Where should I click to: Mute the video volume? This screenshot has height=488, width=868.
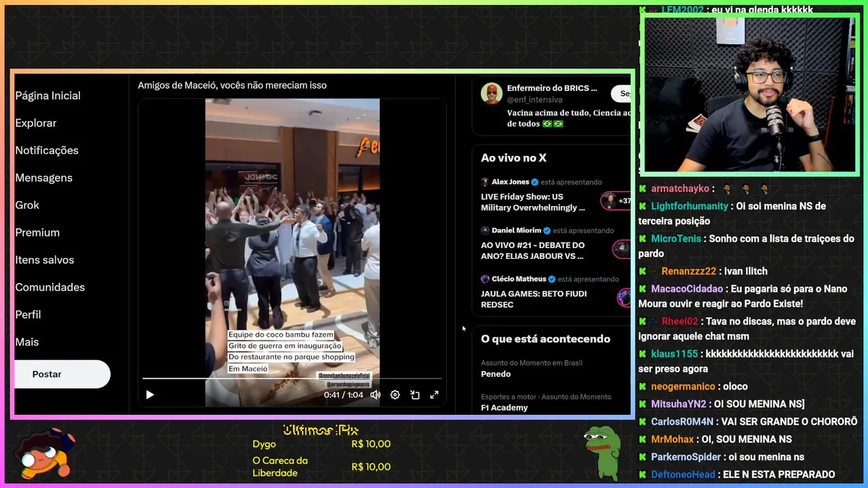pos(375,394)
